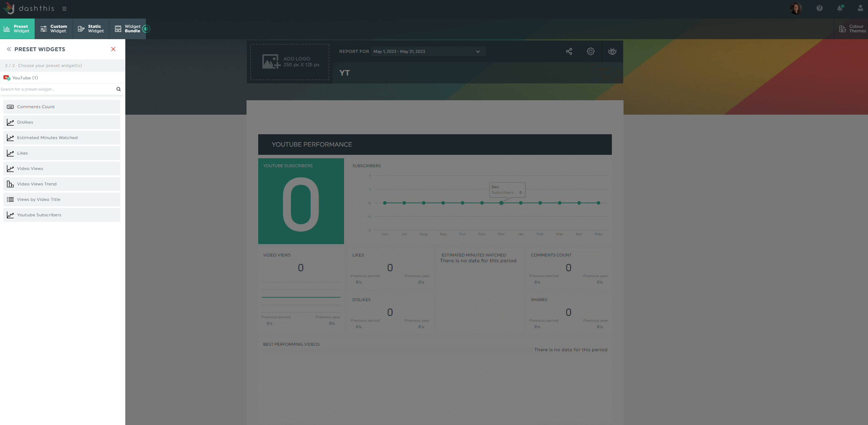The image size is (868, 425).
Task: Select the YouTube (1) integration row
Action: (62, 78)
